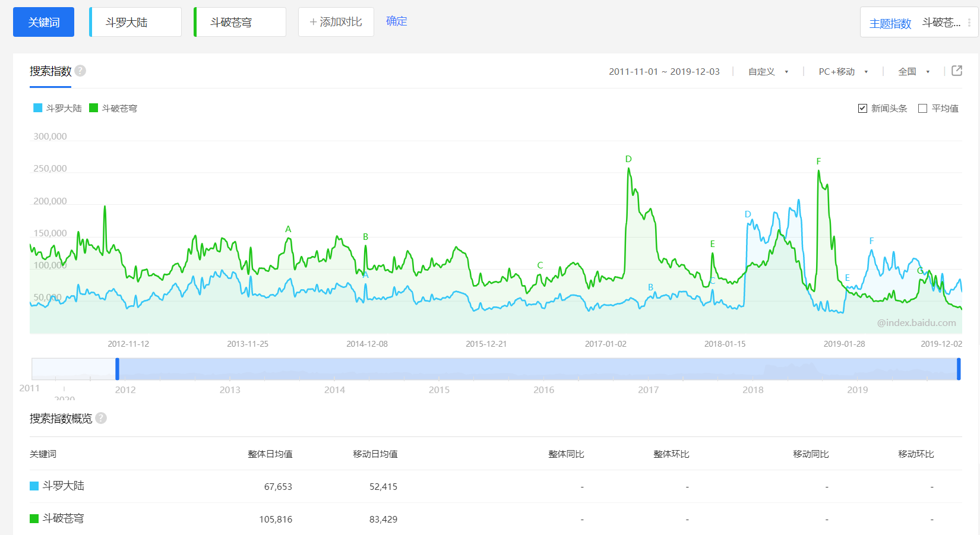
Task: Switch to 主题指数 tab
Action: [x=890, y=23]
